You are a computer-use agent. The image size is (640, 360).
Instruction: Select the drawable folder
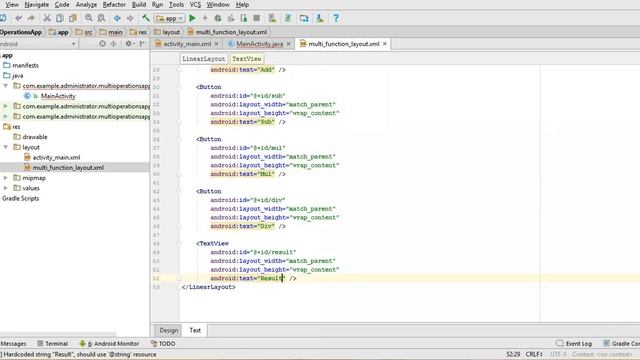coord(35,137)
